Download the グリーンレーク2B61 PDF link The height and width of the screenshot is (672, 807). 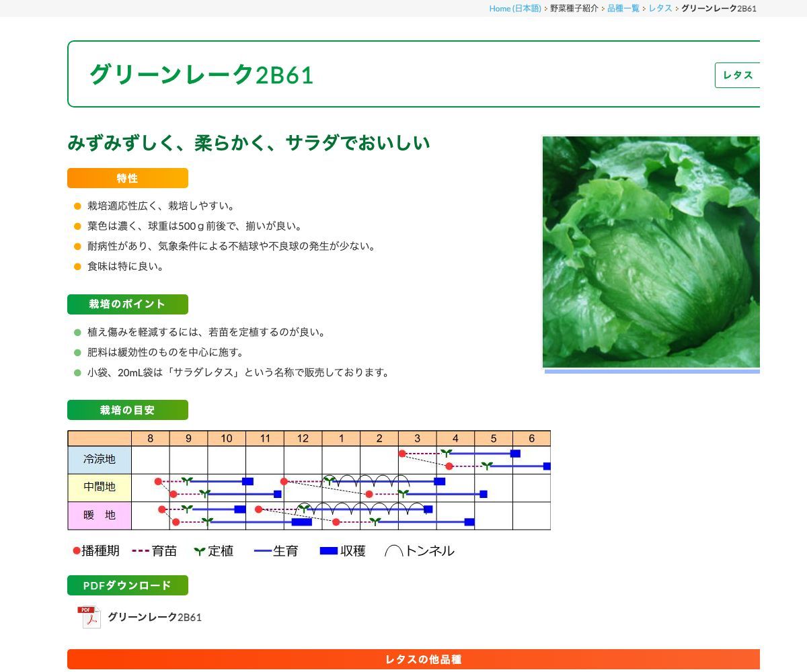click(155, 616)
